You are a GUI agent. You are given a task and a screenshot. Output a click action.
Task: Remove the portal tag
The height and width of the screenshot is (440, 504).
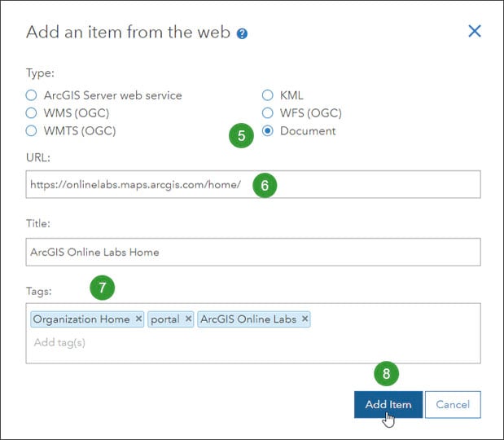pos(188,319)
